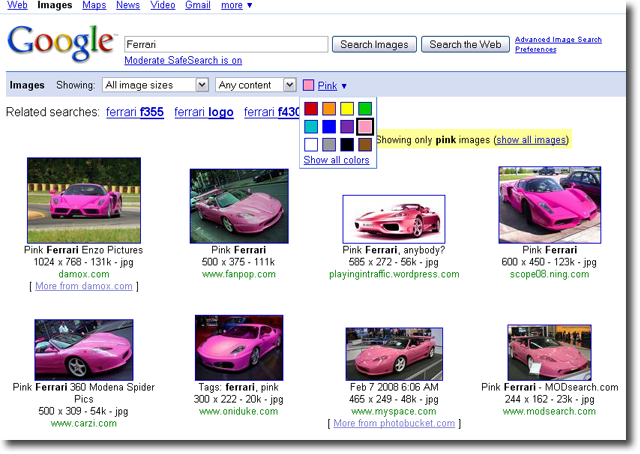Open News from the top navigation
Image resolution: width=640 pixels, height=454 pixels.
click(x=128, y=5)
